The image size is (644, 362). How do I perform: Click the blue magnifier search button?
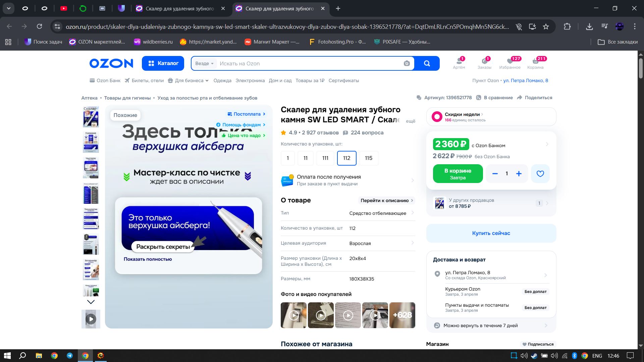click(x=427, y=63)
